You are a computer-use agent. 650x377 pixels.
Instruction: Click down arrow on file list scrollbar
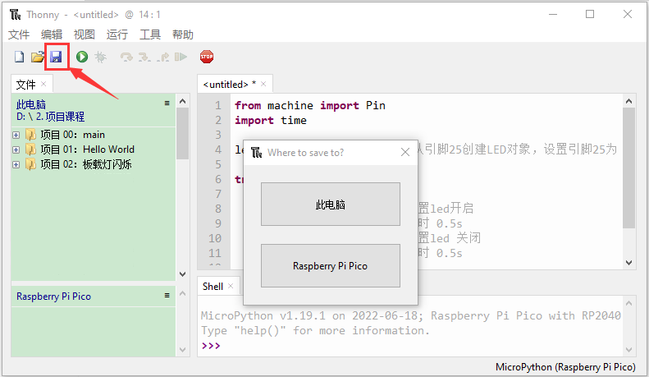[182, 274]
